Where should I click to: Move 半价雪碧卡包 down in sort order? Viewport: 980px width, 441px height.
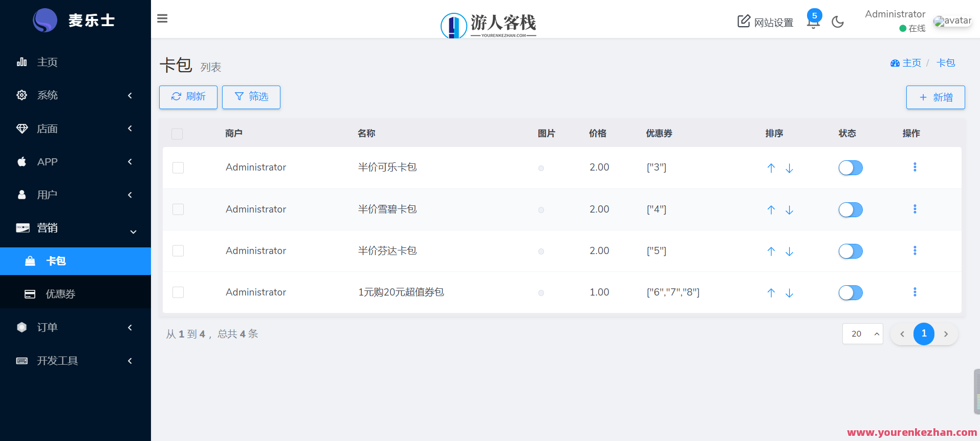pos(790,210)
